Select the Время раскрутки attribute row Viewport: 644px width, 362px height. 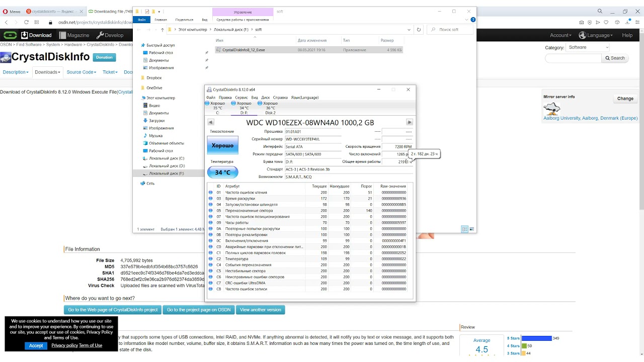[307, 199]
